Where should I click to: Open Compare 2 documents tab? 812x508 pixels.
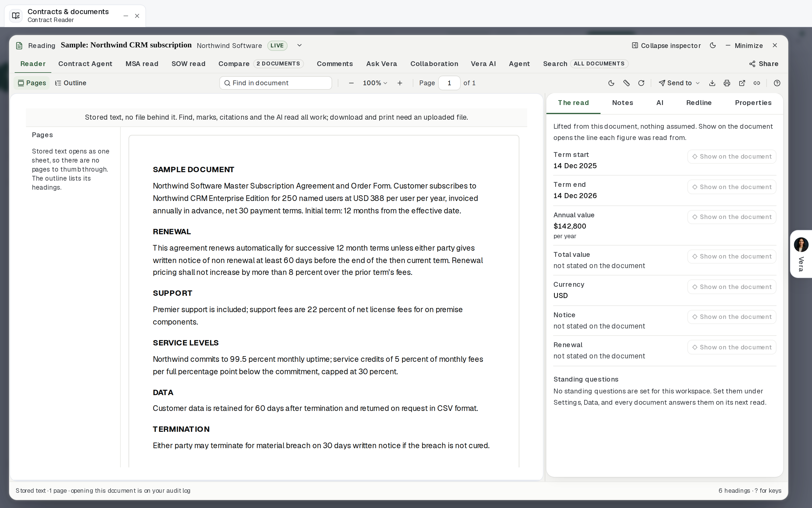click(261, 64)
